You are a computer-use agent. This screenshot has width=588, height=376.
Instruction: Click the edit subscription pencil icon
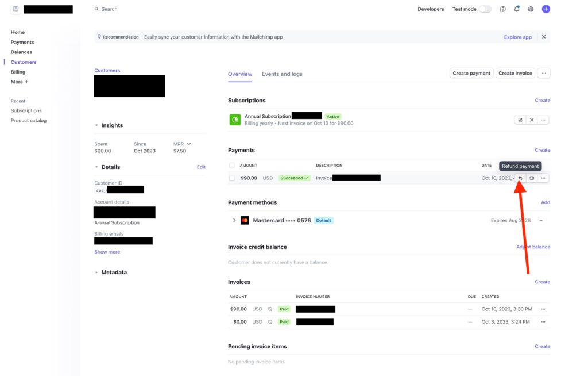click(520, 120)
